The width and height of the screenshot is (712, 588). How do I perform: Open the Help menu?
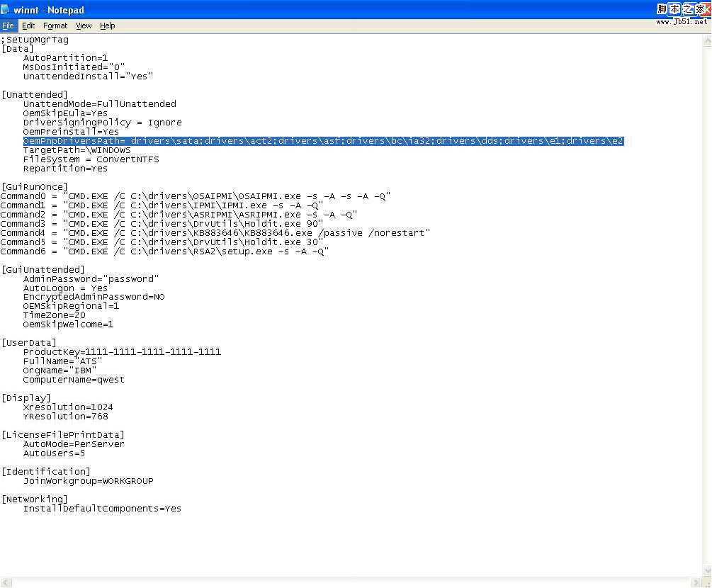coord(107,26)
